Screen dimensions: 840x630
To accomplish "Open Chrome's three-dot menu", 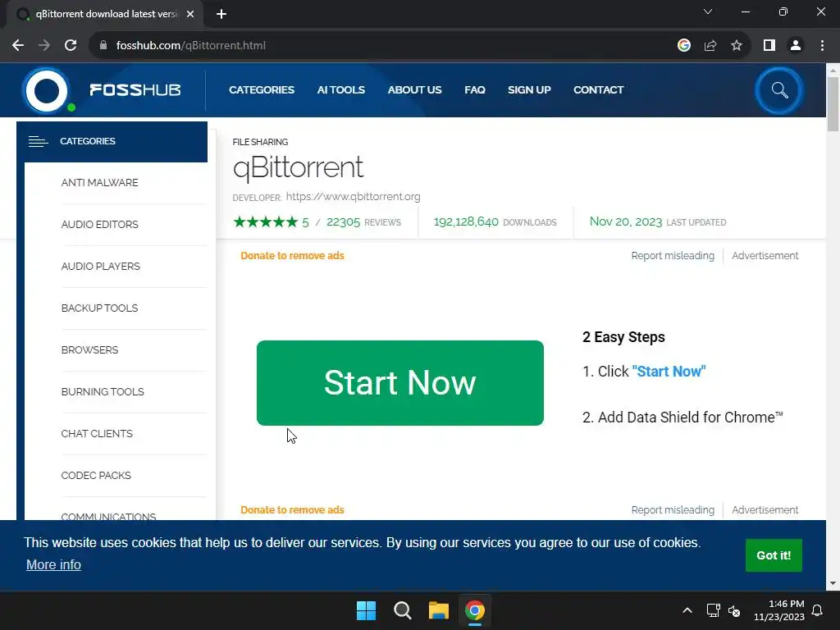I will pyautogui.click(x=822, y=46).
